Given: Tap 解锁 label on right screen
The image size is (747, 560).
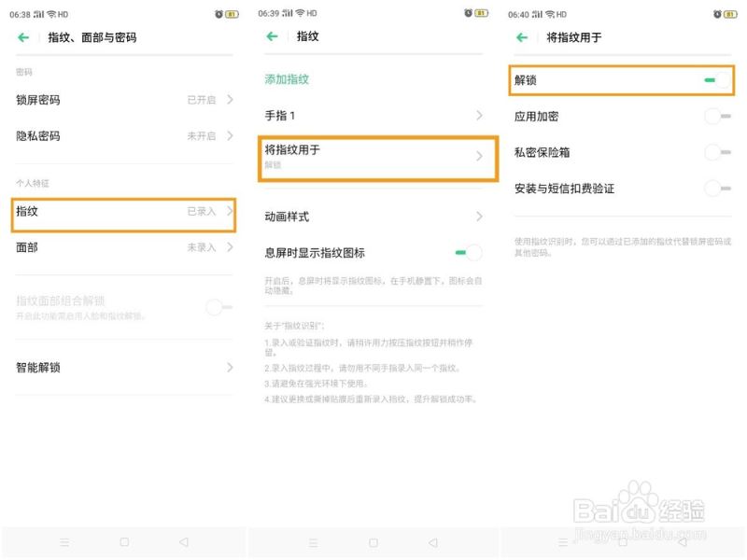Looking at the screenshot, I should 526,80.
